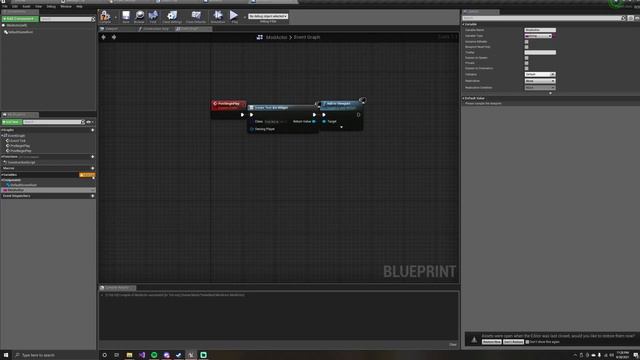Viewport: 640px width, 360px height.
Task: Click the Details panel view options eye icon
Action: pyautogui.click(x=637, y=18)
